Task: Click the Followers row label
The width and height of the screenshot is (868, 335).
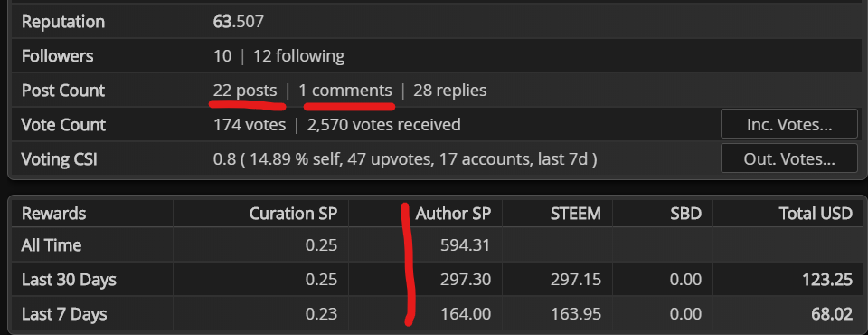Action: (x=58, y=56)
